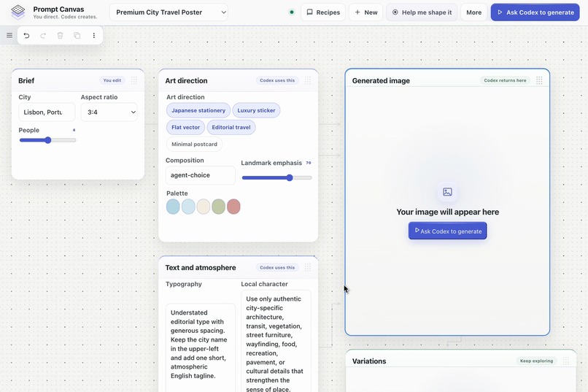Select the red-pink palette swatch
This screenshot has height=392, width=588.
233,207
